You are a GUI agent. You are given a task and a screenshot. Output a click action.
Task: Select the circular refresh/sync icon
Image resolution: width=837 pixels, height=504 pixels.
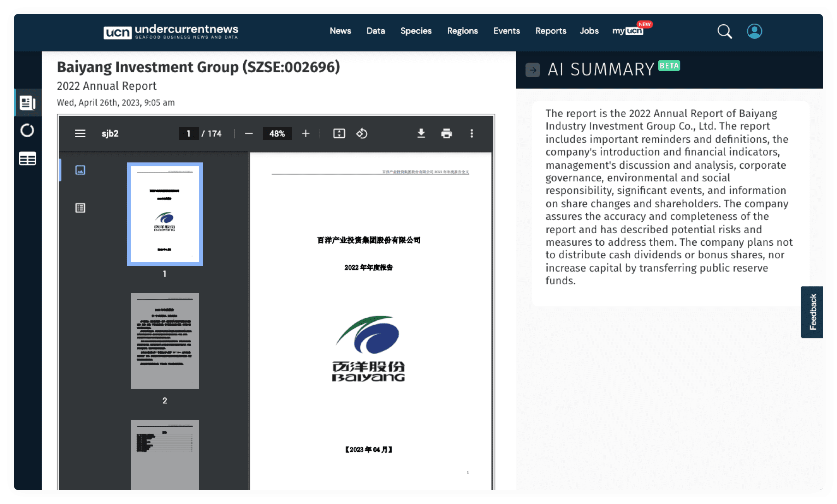(x=27, y=132)
